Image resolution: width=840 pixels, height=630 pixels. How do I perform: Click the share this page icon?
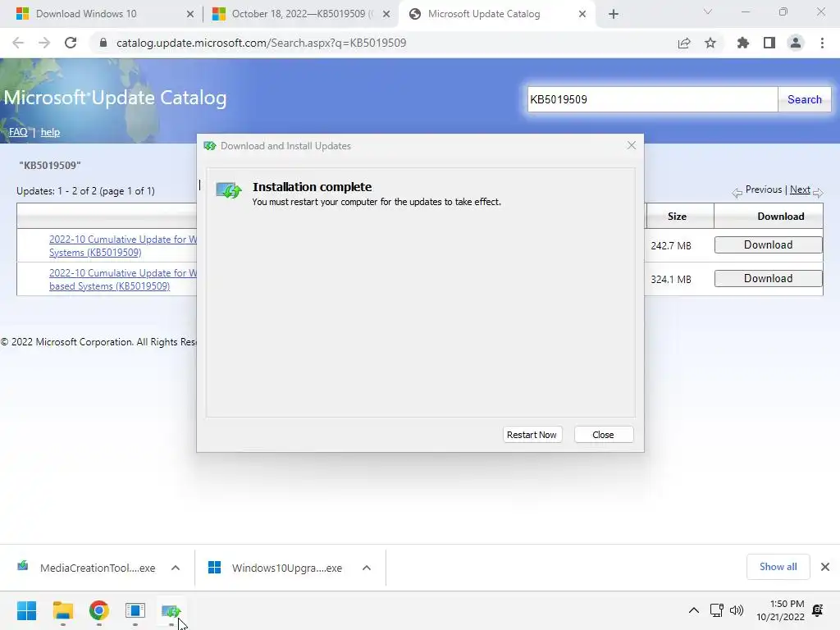[684, 43]
